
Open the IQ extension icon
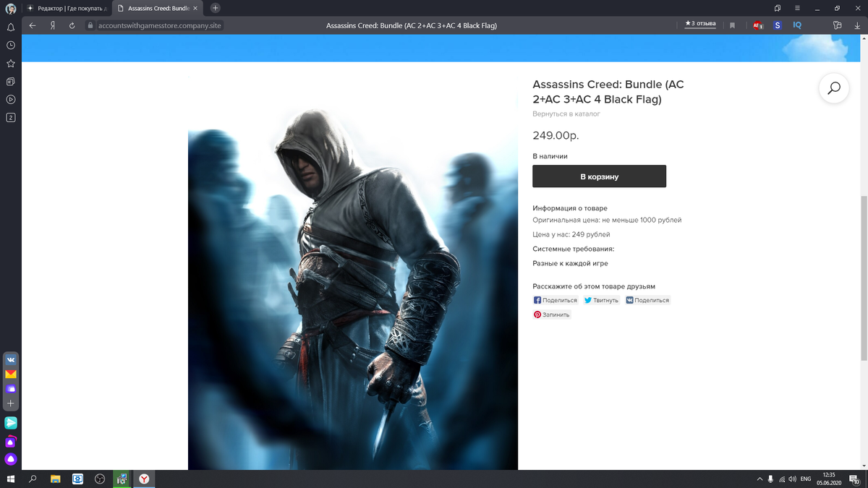[x=796, y=24]
